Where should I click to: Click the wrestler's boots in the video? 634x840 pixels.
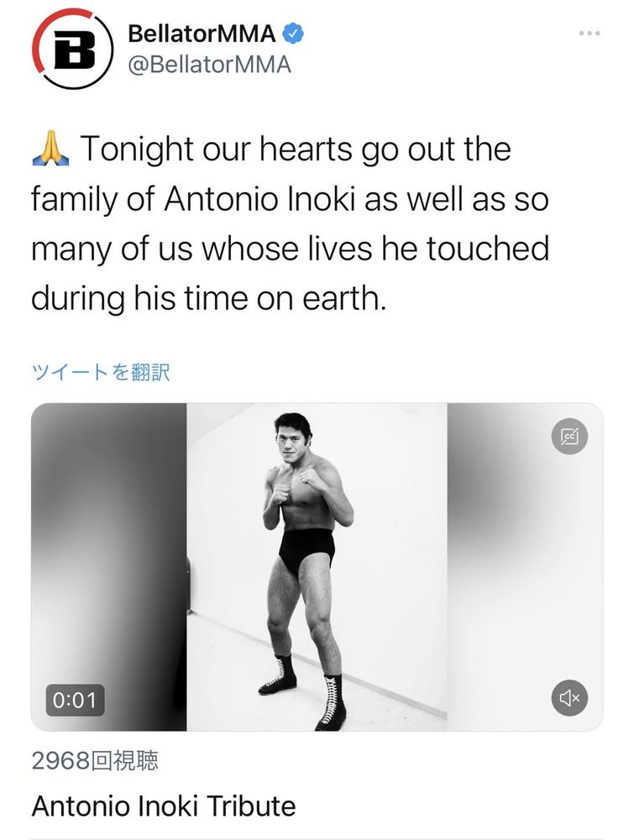(304, 692)
